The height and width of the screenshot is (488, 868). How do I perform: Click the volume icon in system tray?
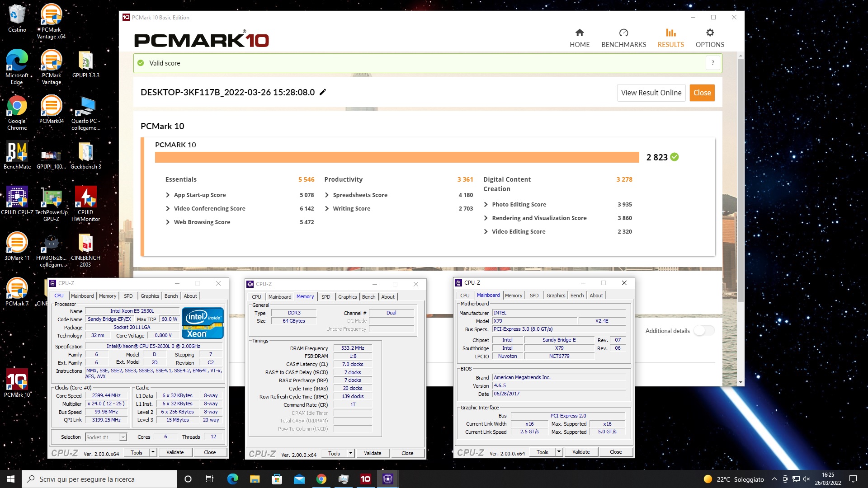coord(807,479)
